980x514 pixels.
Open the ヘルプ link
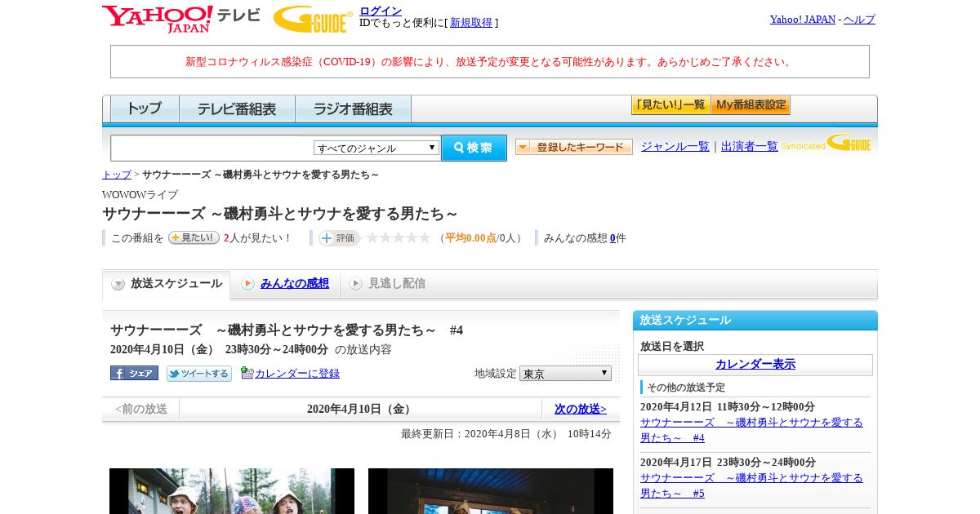(859, 19)
